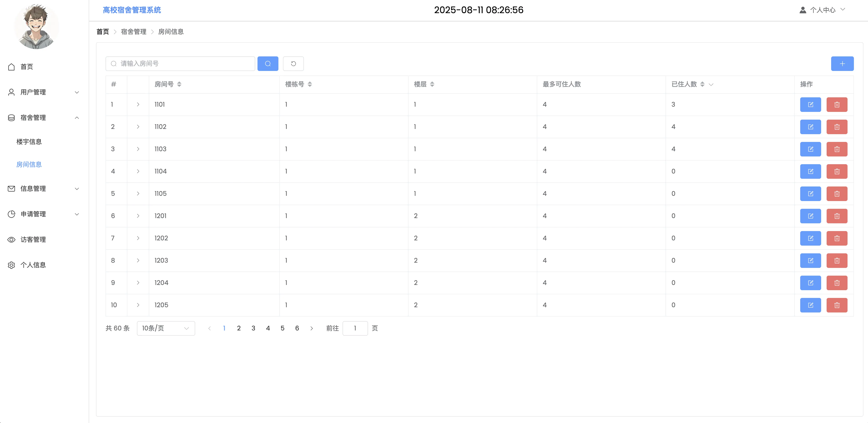Open the 10条/页 page size dropdown

pos(166,328)
